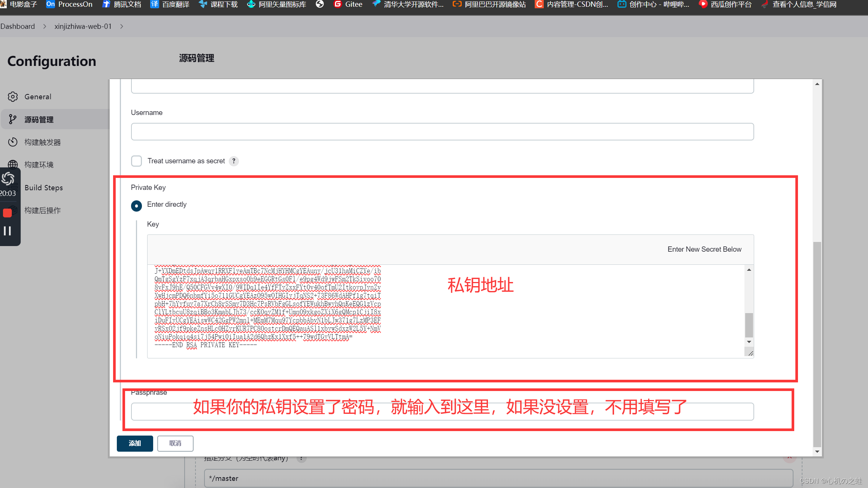
Task: Pause the screen recording
Action: (7, 231)
